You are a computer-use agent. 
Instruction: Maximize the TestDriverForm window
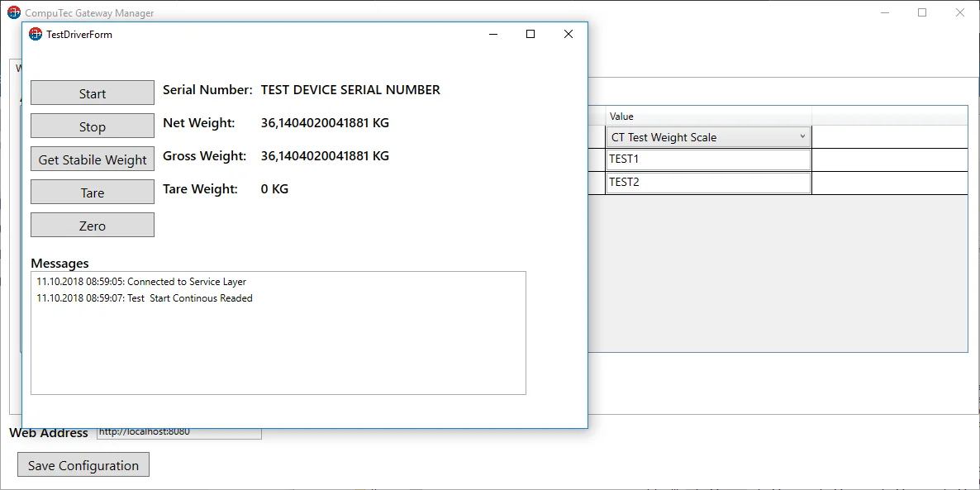click(x=530, y=35)
